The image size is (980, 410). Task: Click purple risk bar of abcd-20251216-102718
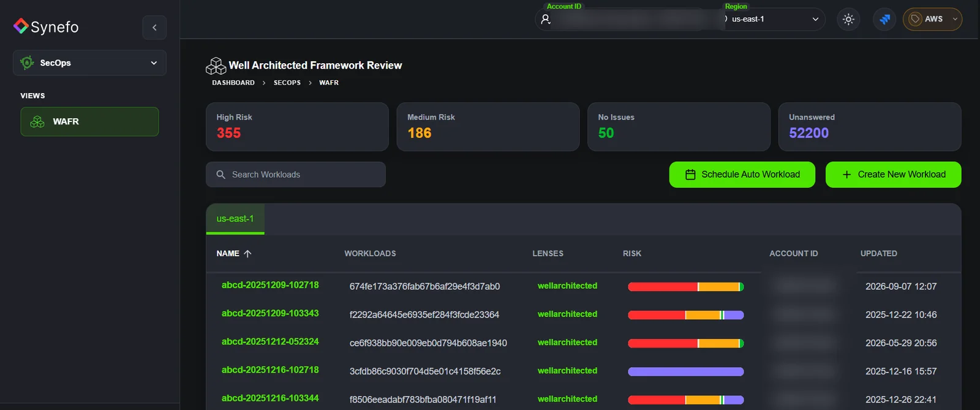tap(686, 371)
